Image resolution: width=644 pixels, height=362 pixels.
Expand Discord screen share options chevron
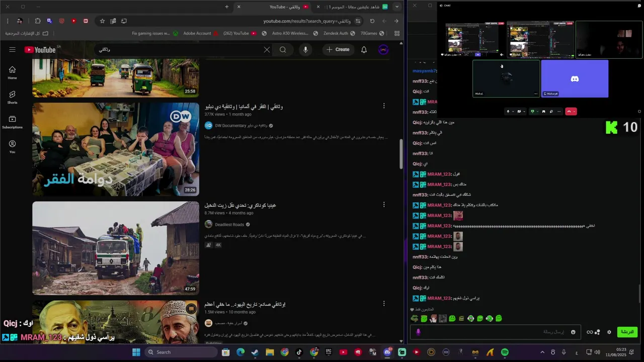click(x=537, y=112)
